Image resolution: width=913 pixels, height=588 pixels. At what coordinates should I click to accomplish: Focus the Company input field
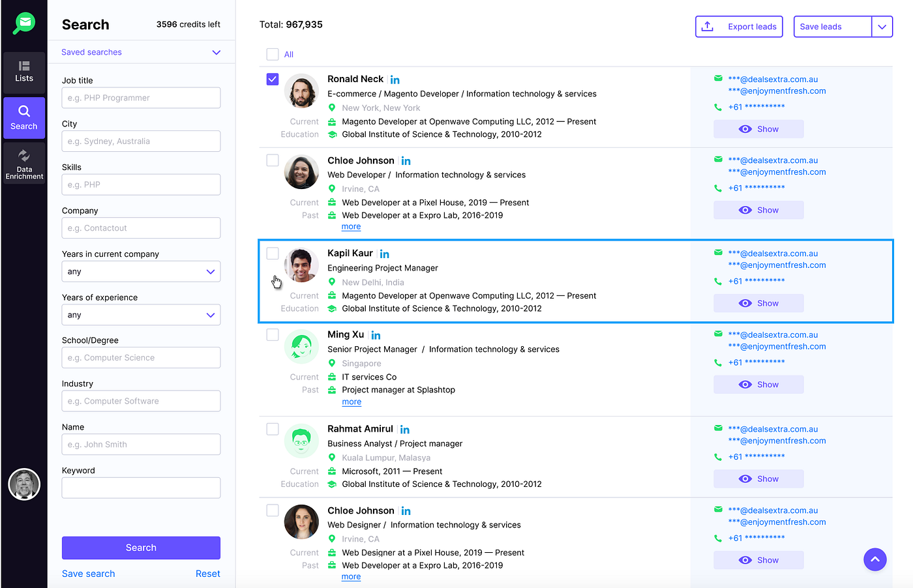click(x=141, y=228)
